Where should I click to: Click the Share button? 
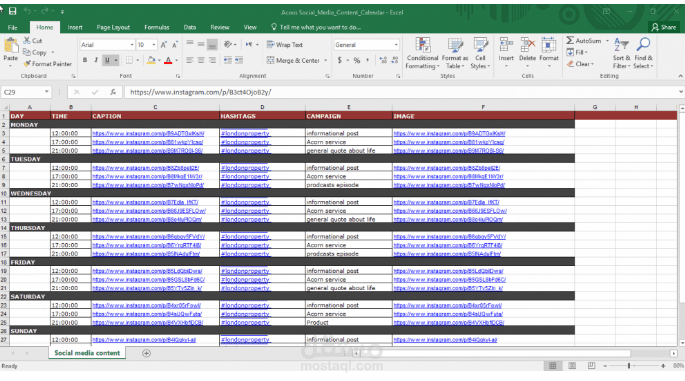point(664,27)
